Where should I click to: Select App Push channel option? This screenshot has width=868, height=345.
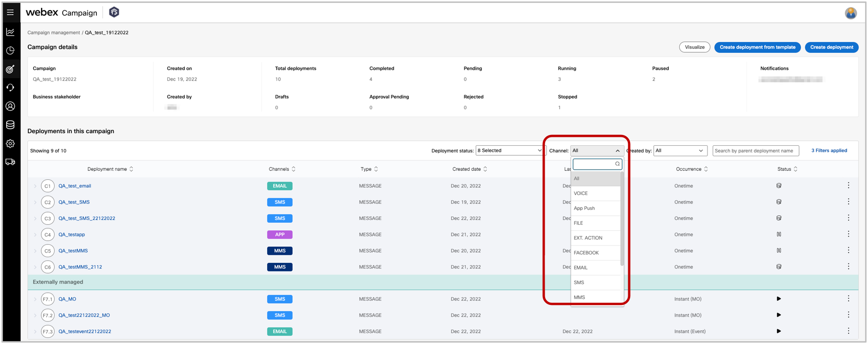[596, 208]
